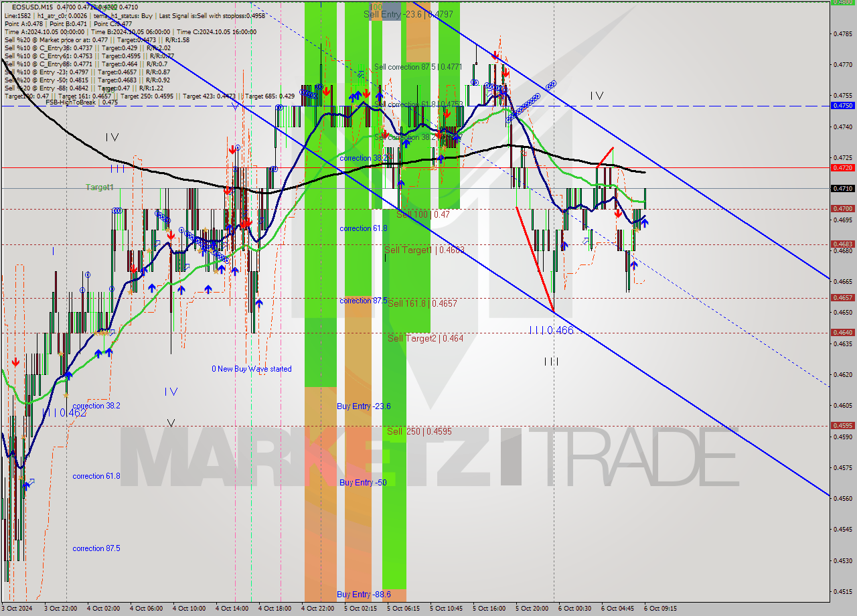857x616 pixels.
Task: Click the 'Sell correction 87.5 | 0.4771' label
Action: click(x=418, y=67)
